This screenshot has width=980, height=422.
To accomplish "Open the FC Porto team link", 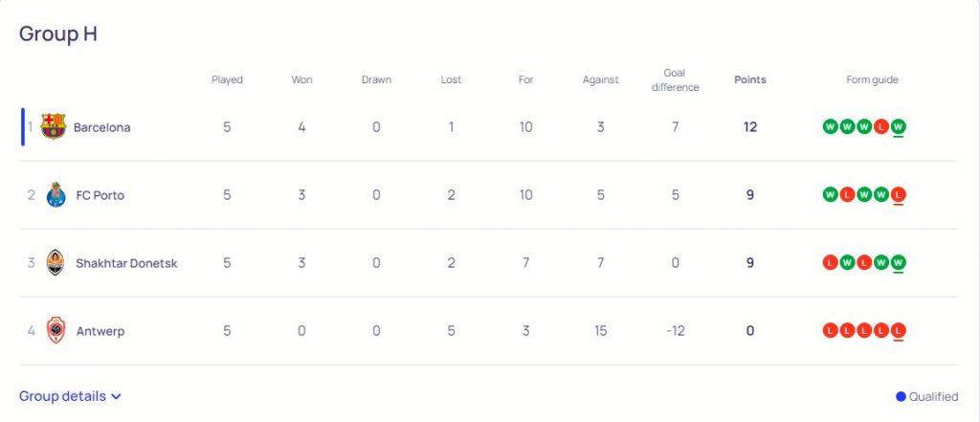I will 100,195.
